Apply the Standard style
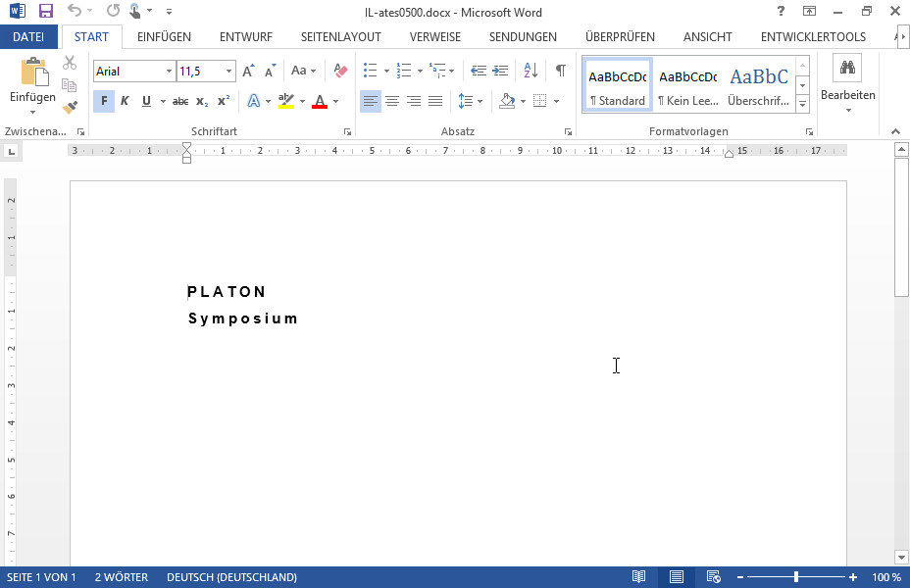 (618, 84)
